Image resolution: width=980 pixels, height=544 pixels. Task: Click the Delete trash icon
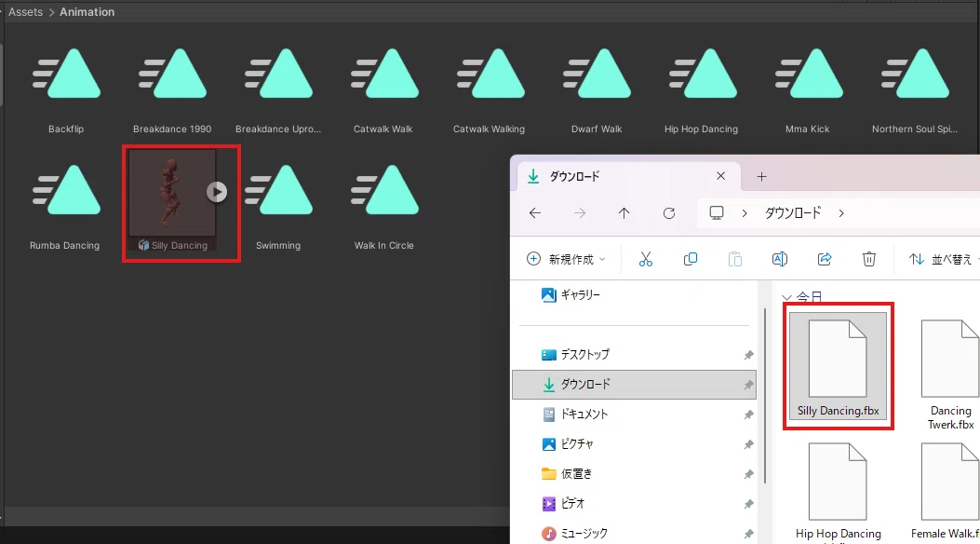[x=868, y=259]
